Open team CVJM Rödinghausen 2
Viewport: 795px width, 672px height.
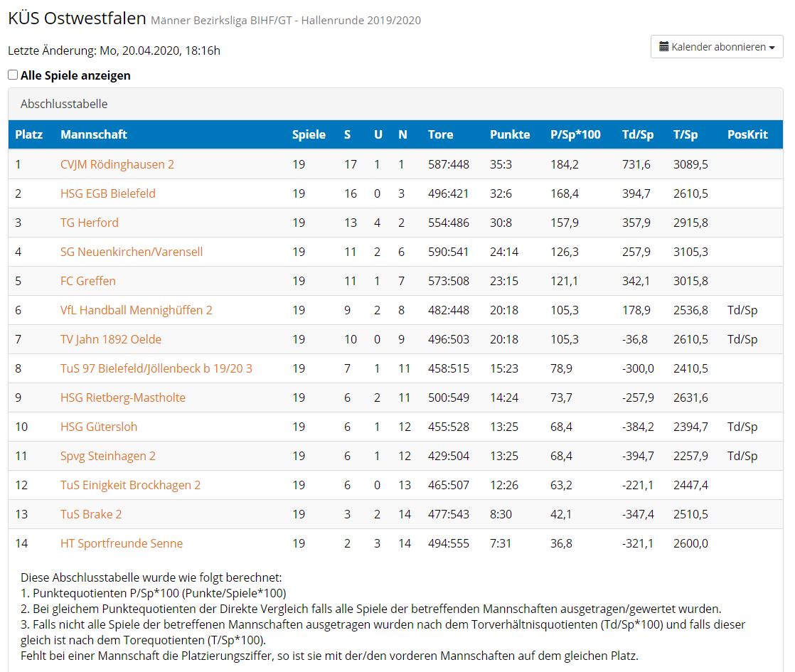(x=117, y=164)
